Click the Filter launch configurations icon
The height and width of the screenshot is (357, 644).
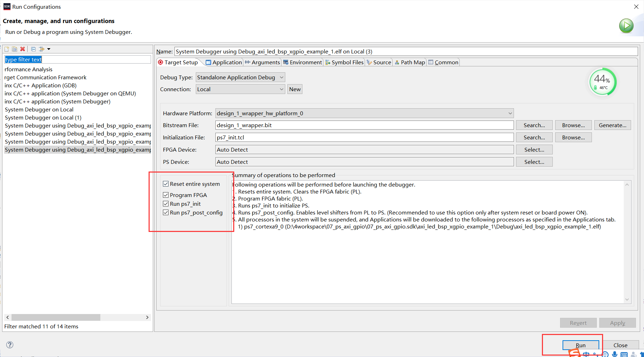42,49
